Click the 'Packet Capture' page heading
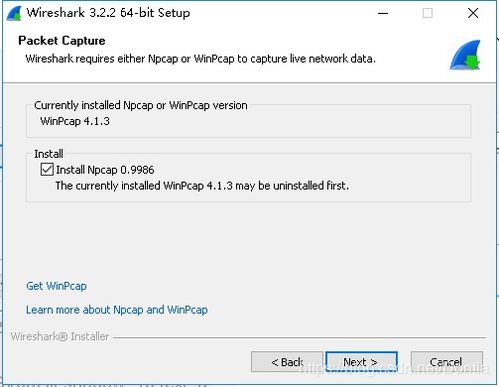Screen dimensions: 499x387 62,41
